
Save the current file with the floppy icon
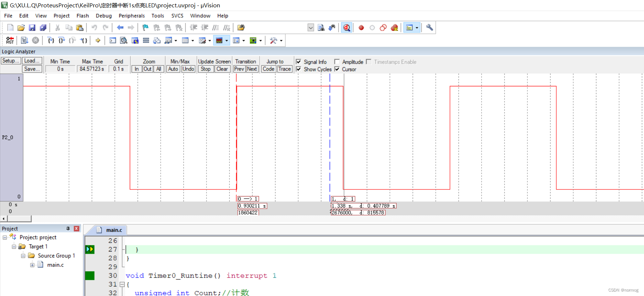(x=32, y=28)
